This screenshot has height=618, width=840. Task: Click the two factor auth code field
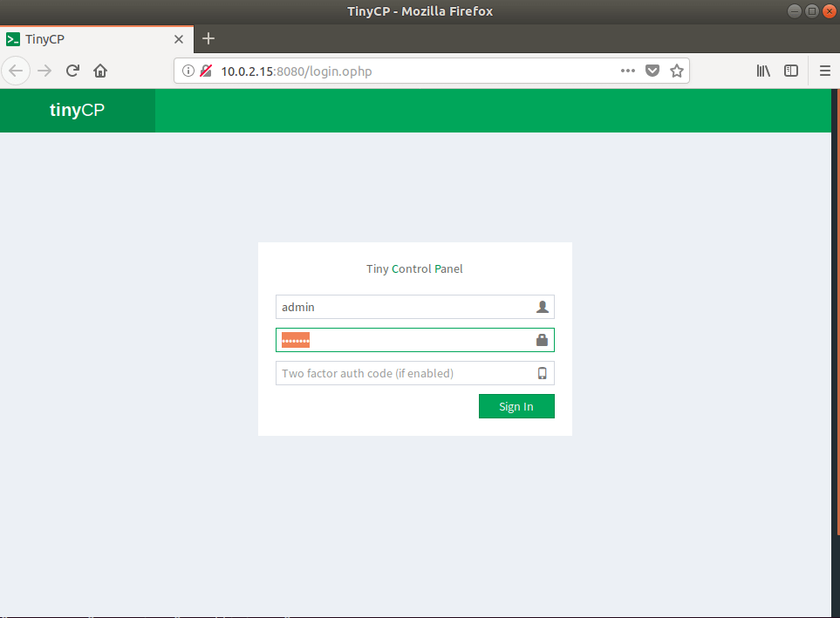[406, 373]
